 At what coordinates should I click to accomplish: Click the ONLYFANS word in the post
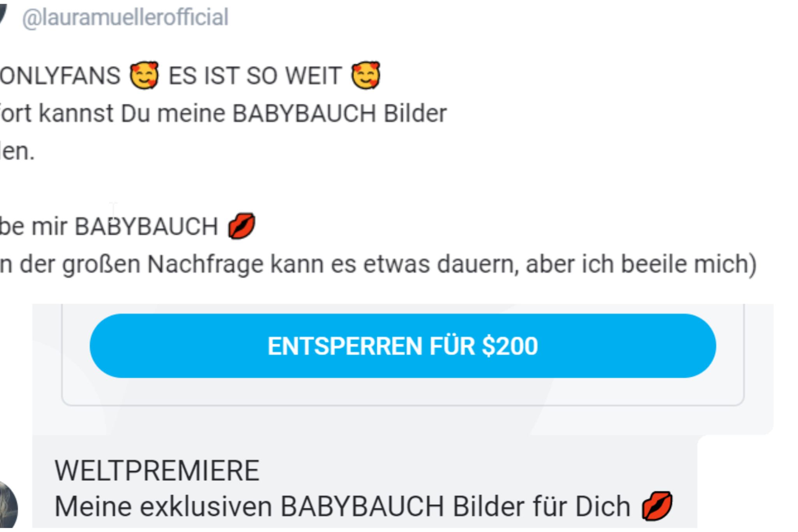pyautogui.click(x=60, y=76)
